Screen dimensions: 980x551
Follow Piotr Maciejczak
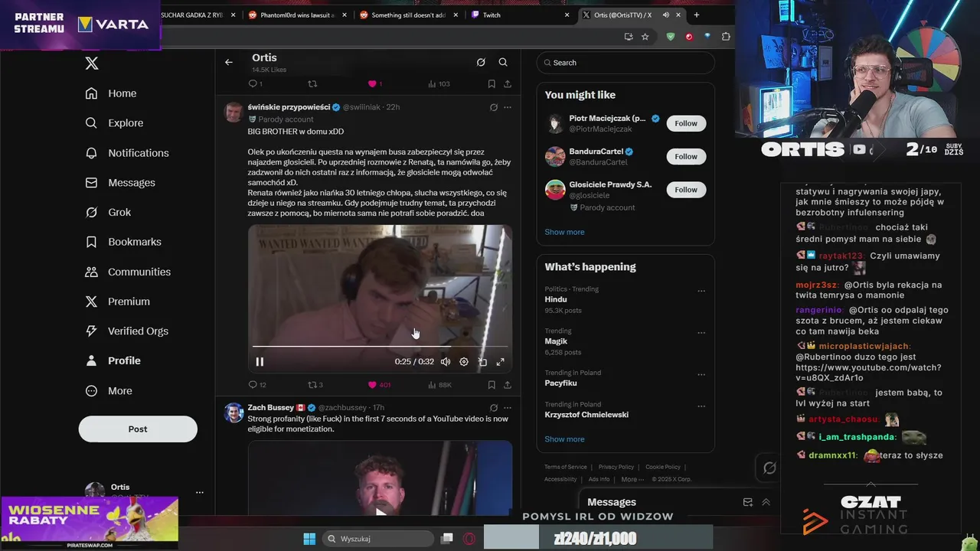click(686, 123)
